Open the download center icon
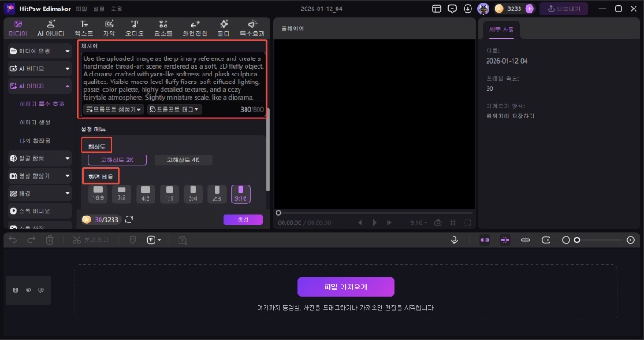644x340 pixels. click(468, 9)
